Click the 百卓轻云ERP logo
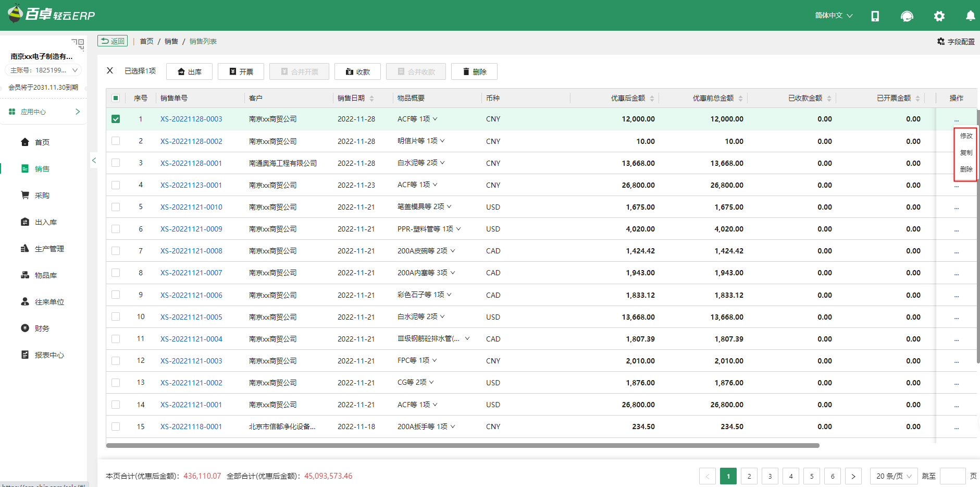 pyautogui.click(x=52, y=14)
